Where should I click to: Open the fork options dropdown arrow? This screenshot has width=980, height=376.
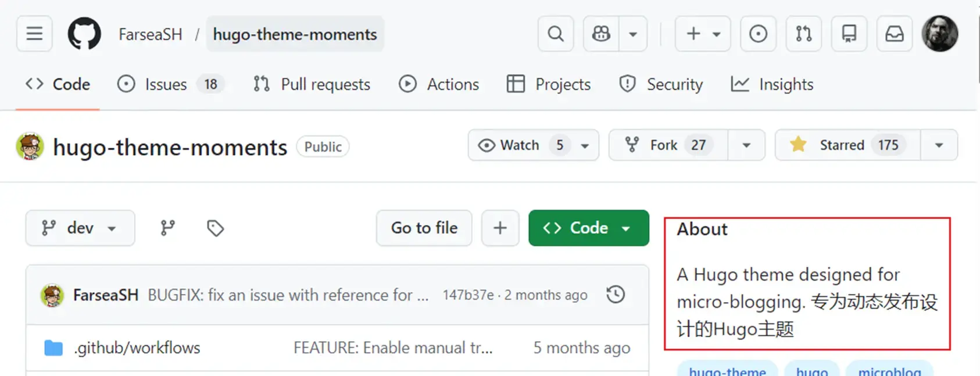[x=746, y=145]
